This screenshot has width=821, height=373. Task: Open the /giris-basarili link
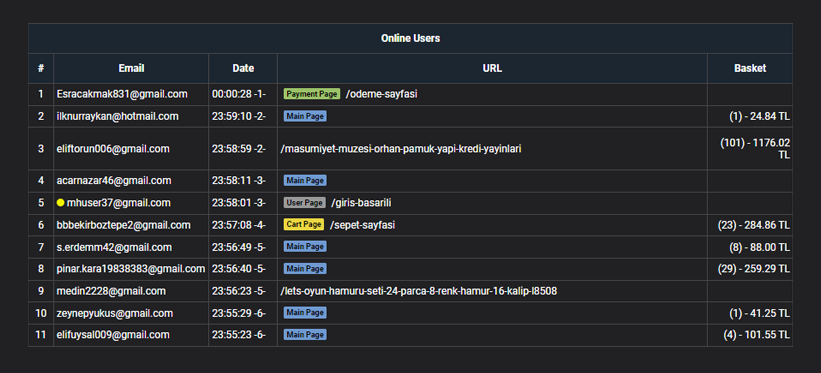click(361, 203)
